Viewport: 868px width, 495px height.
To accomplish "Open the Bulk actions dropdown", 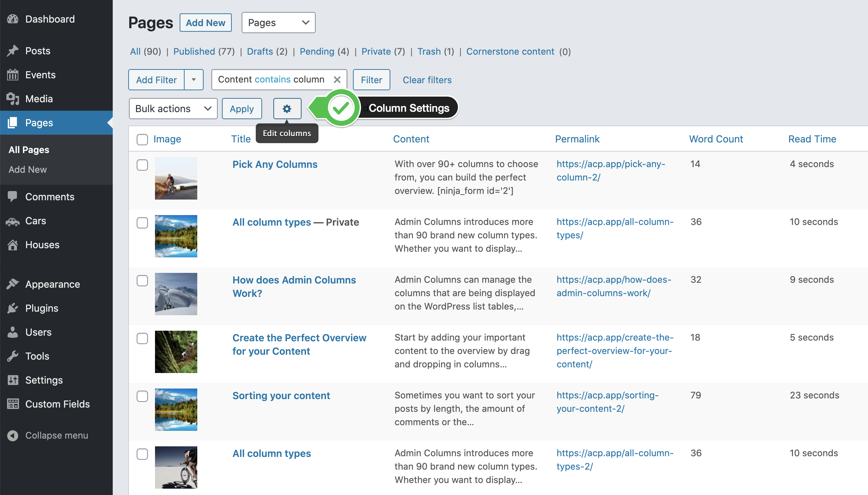I will 173,109.
